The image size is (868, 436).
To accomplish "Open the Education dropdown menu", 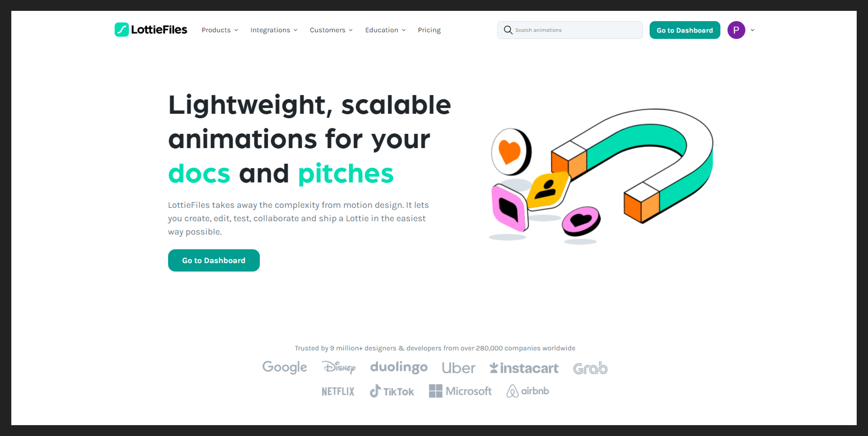I will [386, 30].
